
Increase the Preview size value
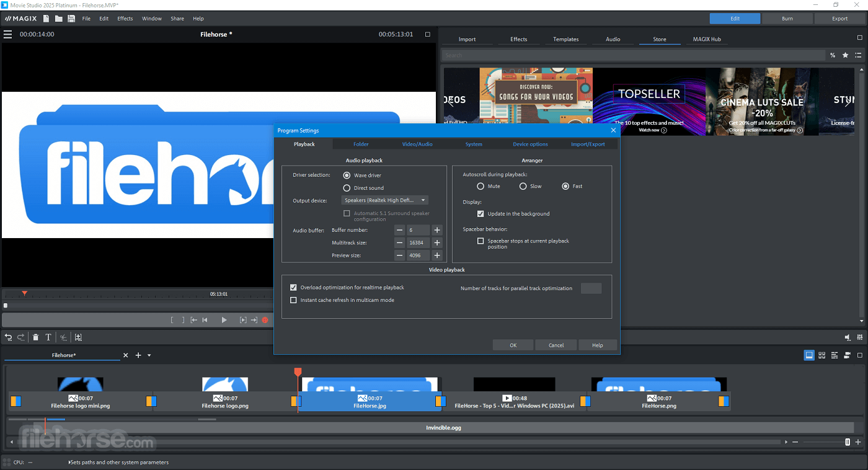tap(437, 255)
